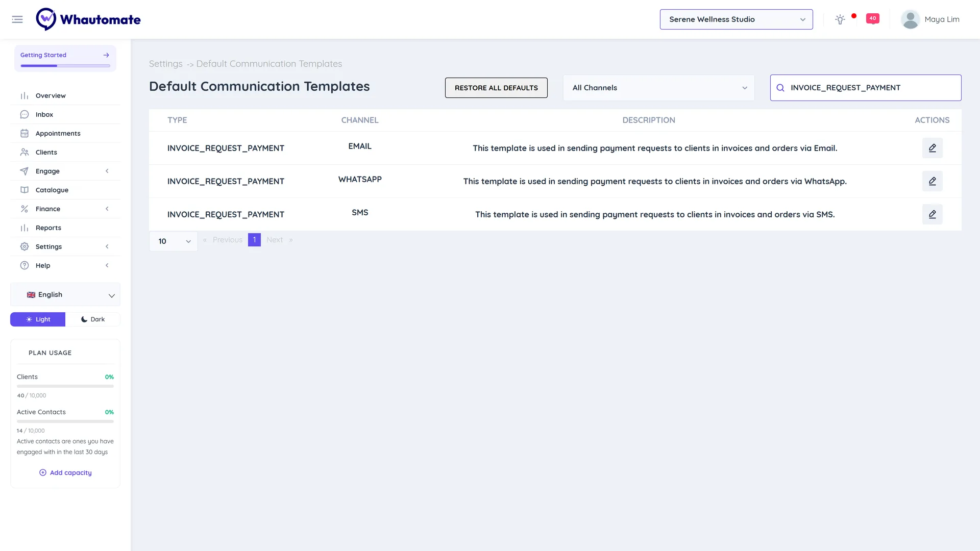The width and height of the screenshot is (980, 551).
Task: Open the Serene Wellness Studio dropdown
Action: tap(736, 19)
